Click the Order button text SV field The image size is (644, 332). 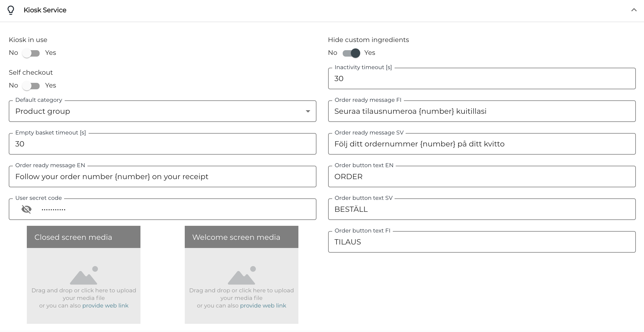(x=481, y=209)
